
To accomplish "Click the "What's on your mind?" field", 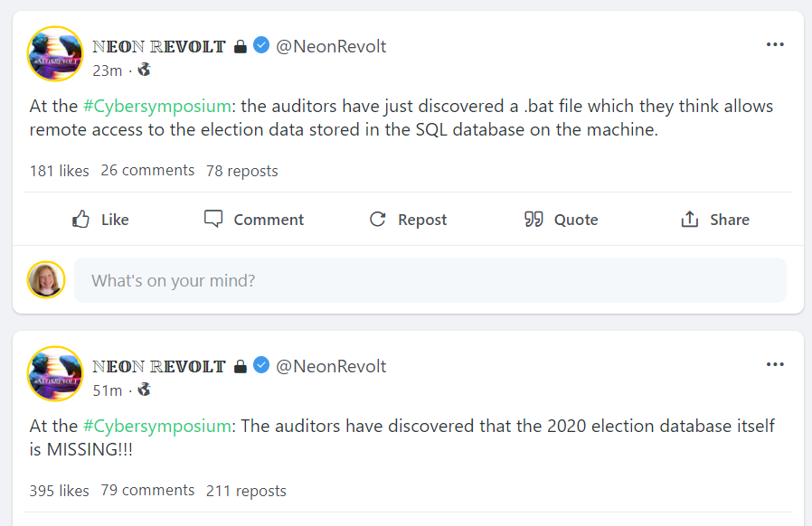I will point(430,280).
